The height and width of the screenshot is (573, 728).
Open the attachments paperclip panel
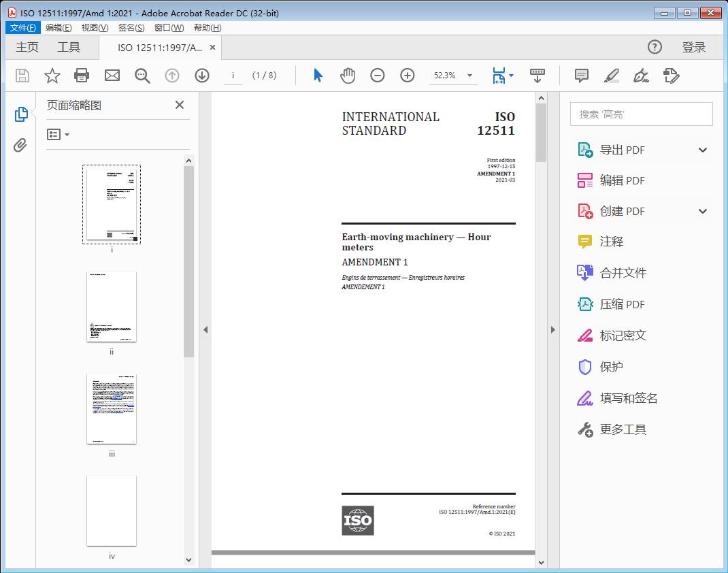tap(20, 145)
